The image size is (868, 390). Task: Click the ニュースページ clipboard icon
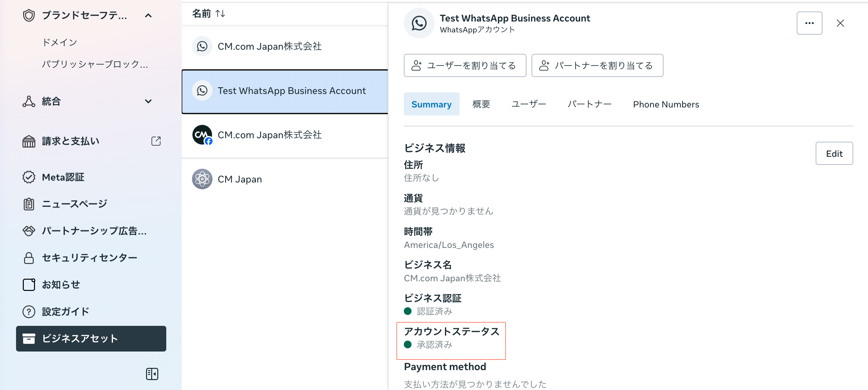point(29,204)
